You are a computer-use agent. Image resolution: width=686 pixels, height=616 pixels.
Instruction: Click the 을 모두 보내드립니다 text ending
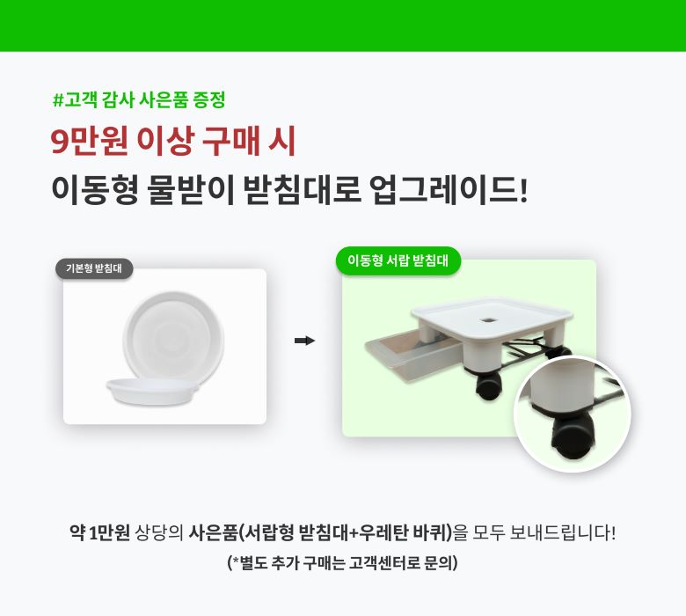pyautogui.click(x=534, y=532)
